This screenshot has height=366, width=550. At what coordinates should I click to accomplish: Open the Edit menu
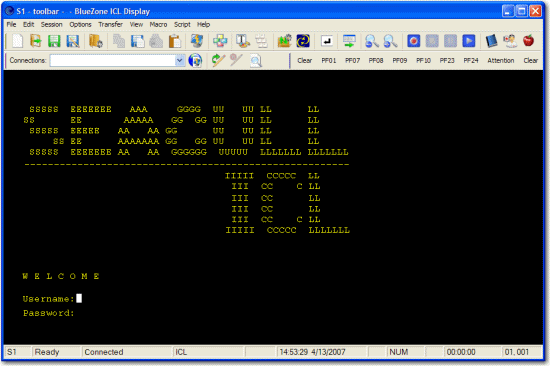click(28, 24)
